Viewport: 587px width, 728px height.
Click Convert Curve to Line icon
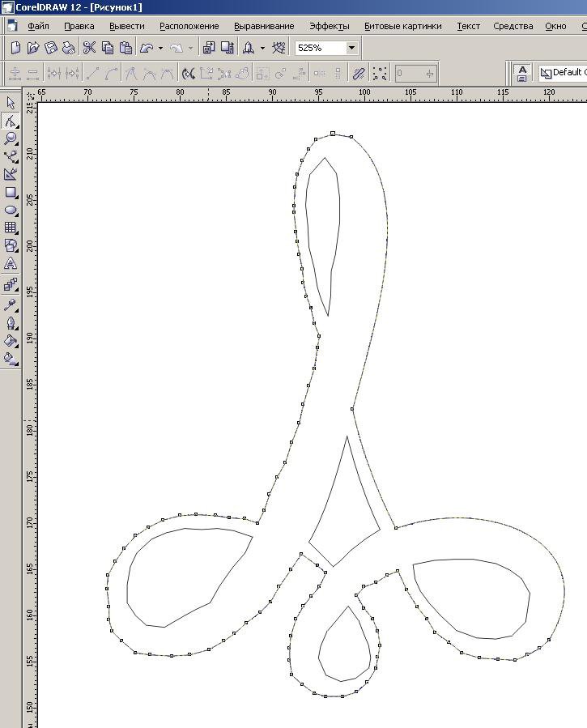click(x=93, y=73)
